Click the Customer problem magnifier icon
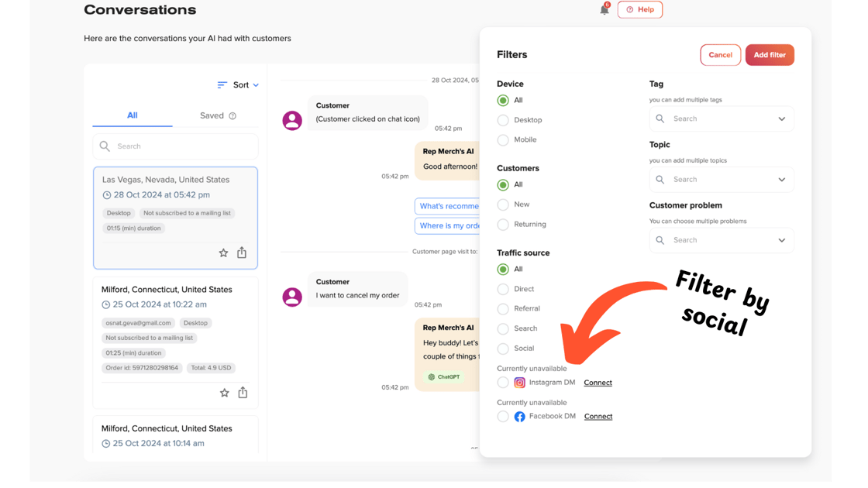Image resolution: width=868 pixels, height=488 pixels. (x=660, y=240)
